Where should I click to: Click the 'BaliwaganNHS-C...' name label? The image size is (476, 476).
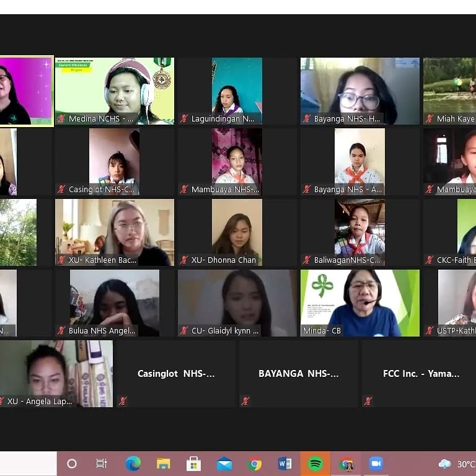[x=347, y=260]
